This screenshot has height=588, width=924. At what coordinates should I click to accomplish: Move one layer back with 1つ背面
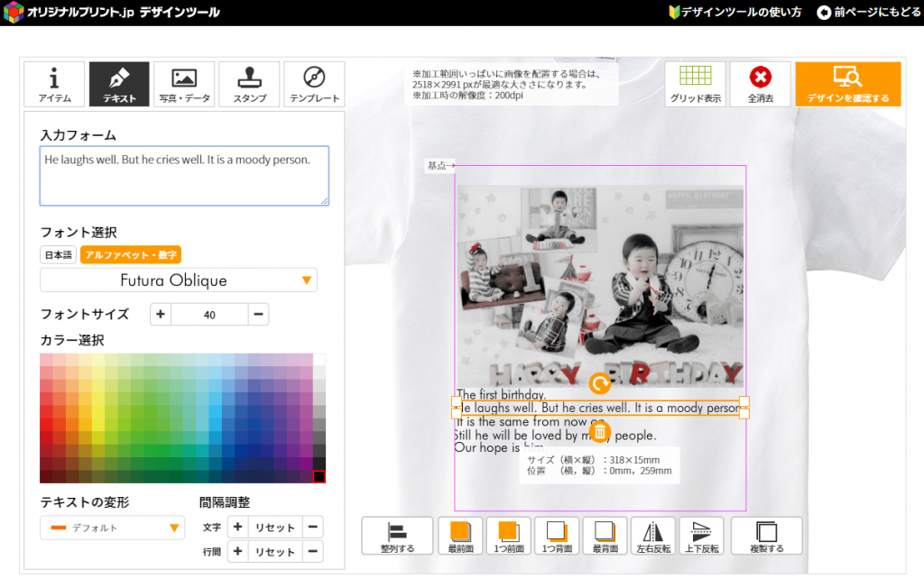coord(557,537)
